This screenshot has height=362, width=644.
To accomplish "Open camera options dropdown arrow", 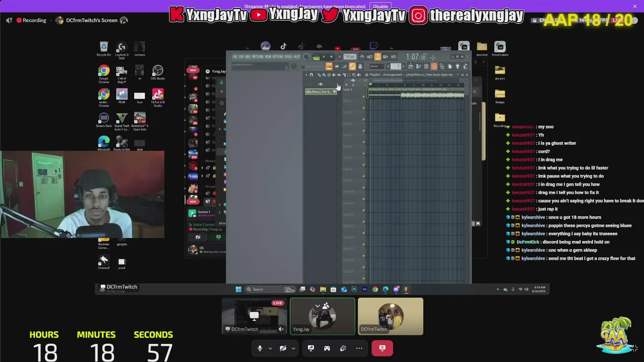I will pyautogui.click(x=293, y=348).
